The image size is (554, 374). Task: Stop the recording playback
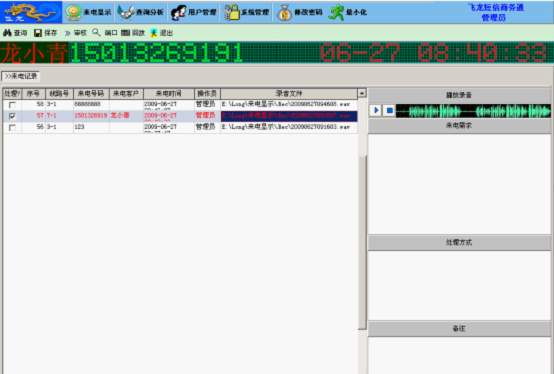click(x=389, y=111)
